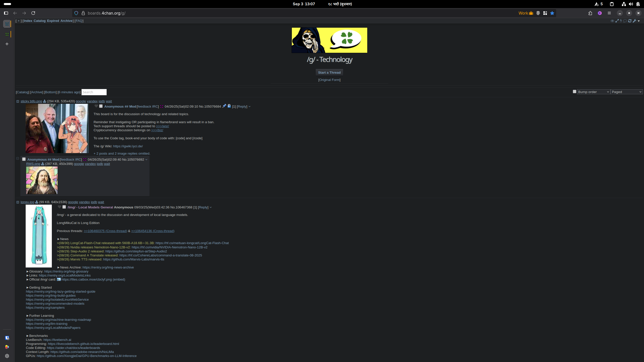Expand board list with [ + ] toggle
The image size is (644, 362).
click(19, 21)
